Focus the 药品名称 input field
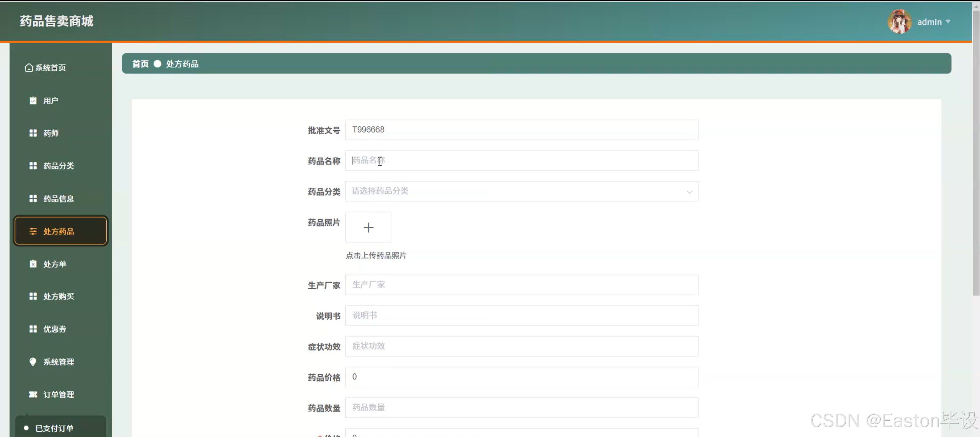 click(x=521, y=161)
